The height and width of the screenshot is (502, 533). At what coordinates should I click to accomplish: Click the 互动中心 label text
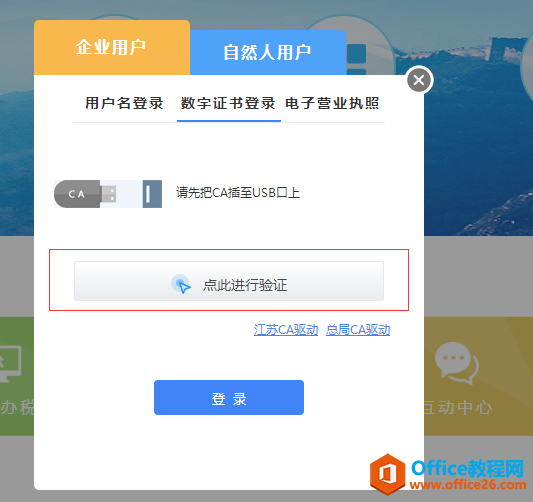(x=456, y=407)
